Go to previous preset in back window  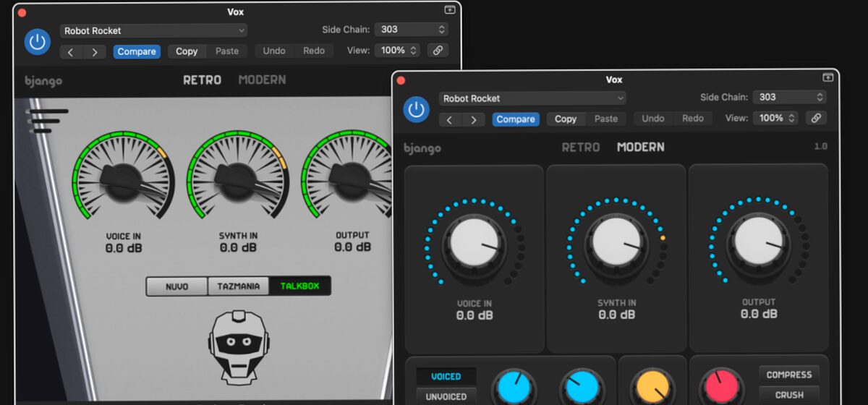coord(72,51)
